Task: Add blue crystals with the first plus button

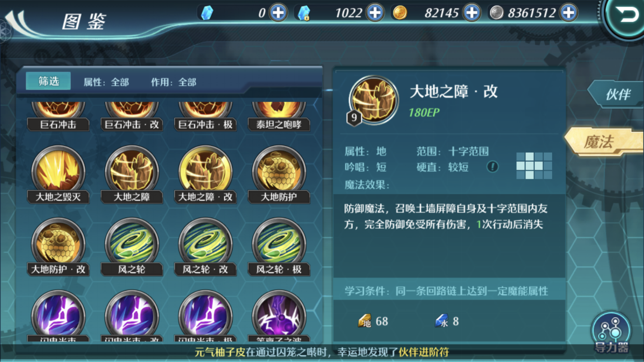Action: (x=278, y=13)
